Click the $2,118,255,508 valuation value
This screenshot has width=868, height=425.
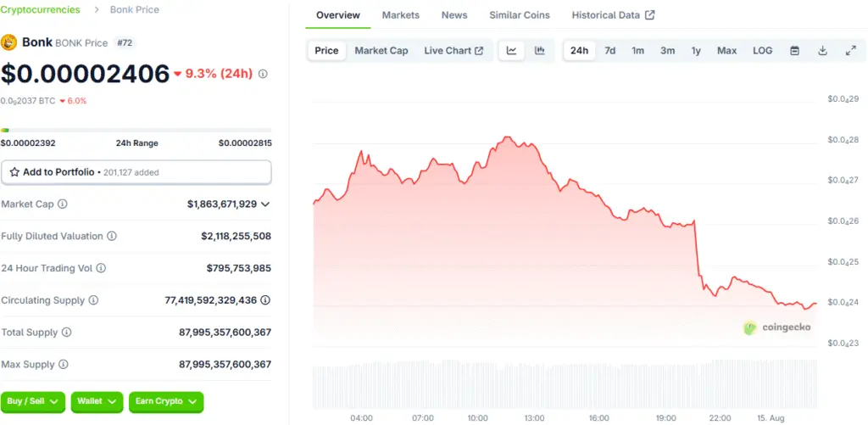pyautogui.click(x=236, y=236)
